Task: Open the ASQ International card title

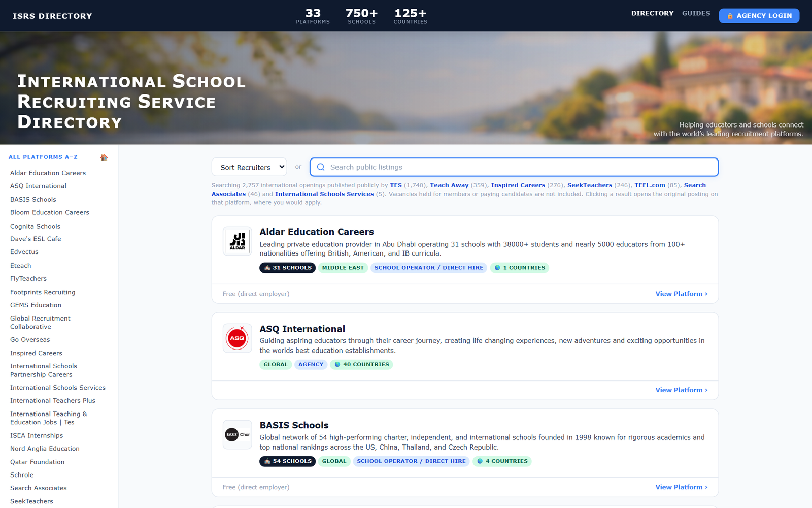Action: pos(302,329)
